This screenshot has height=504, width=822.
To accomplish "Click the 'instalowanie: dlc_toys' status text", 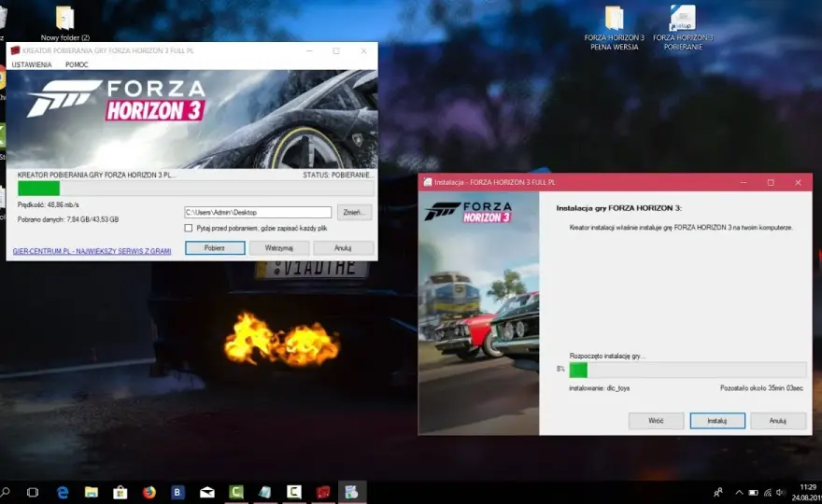I will click(599, 388).
